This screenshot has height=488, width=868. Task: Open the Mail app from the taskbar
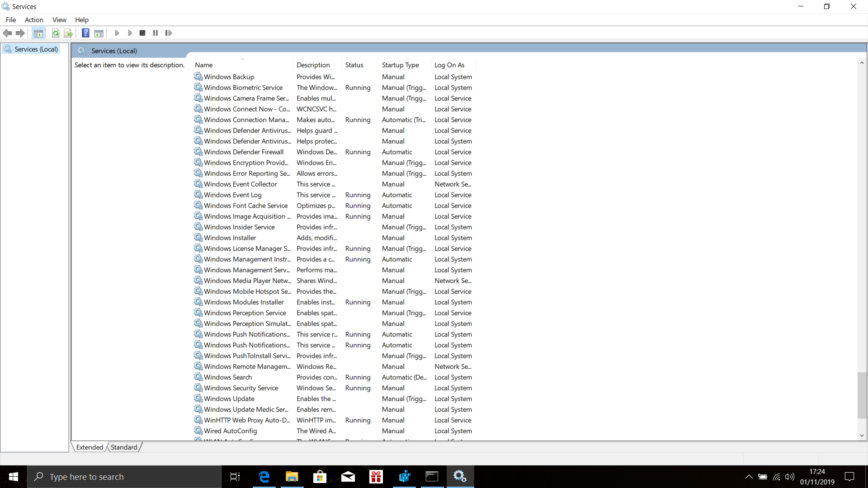coord(348,477)
